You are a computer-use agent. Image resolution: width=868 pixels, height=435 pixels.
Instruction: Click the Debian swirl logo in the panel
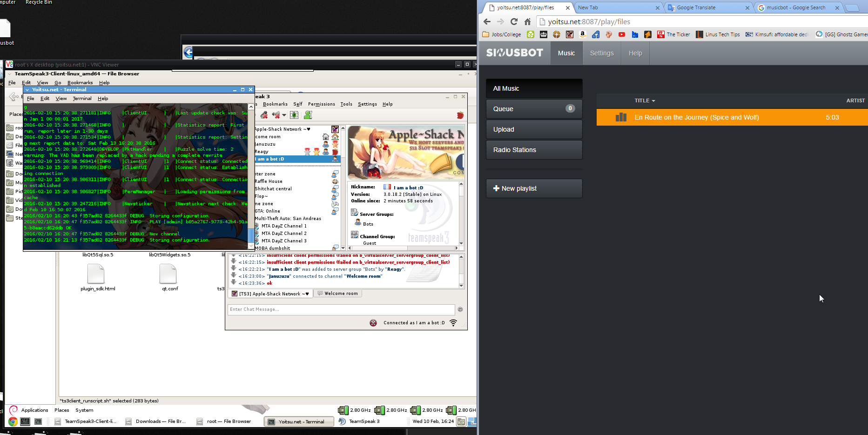[13, 410]
